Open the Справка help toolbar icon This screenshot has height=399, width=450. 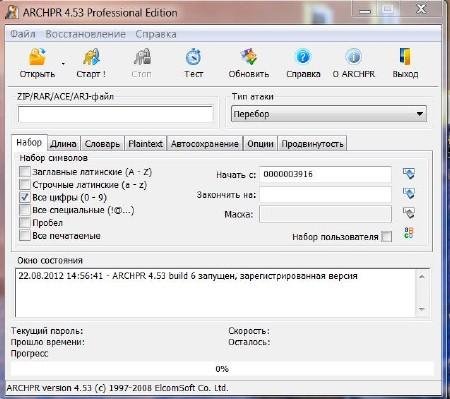point(303,57)
